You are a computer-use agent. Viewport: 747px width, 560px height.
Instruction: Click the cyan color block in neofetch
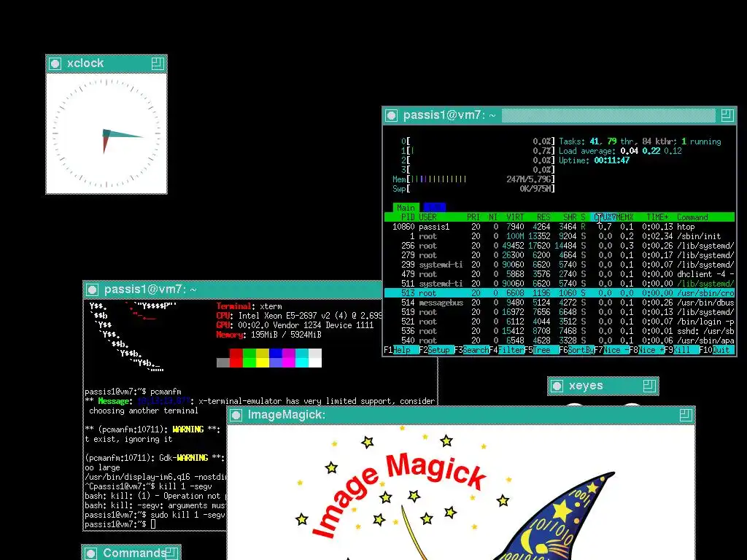pyautogui.click(x=302, y=358)
